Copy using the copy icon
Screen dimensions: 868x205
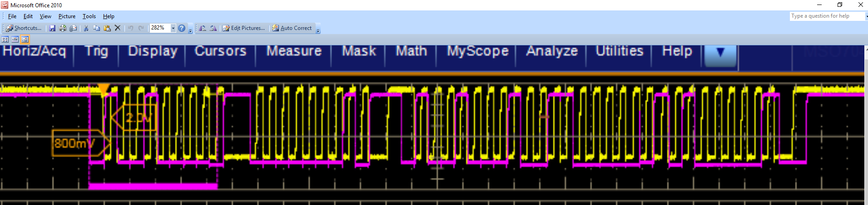pyautogui.click(x=96, y=28)
